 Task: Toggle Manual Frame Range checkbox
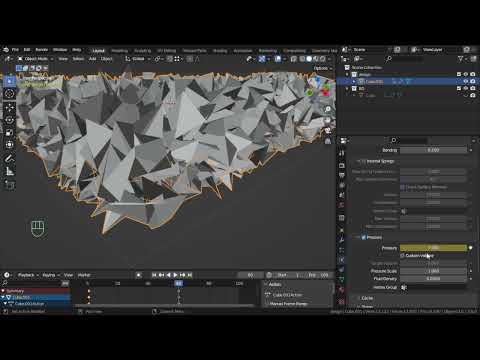[x=267, y=304]
